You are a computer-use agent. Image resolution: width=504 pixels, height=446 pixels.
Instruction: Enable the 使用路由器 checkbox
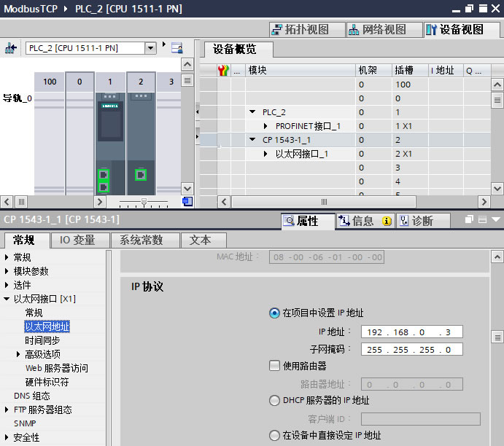274,365
